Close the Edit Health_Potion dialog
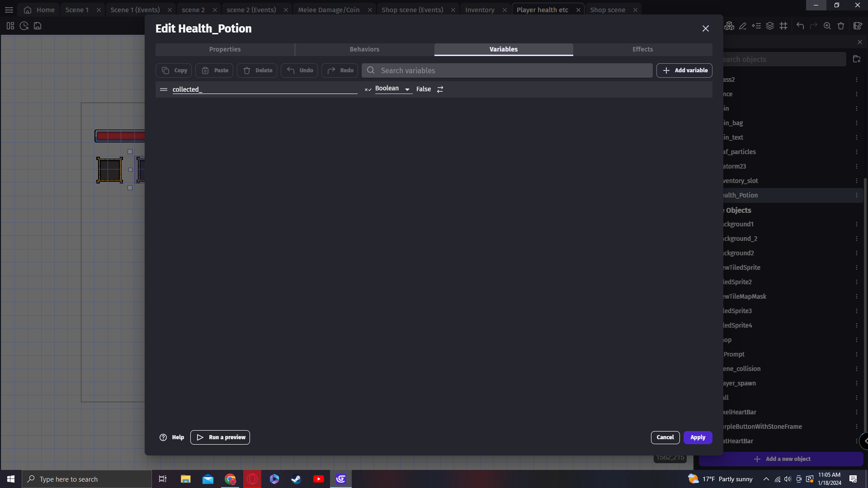 pos(705,28)
